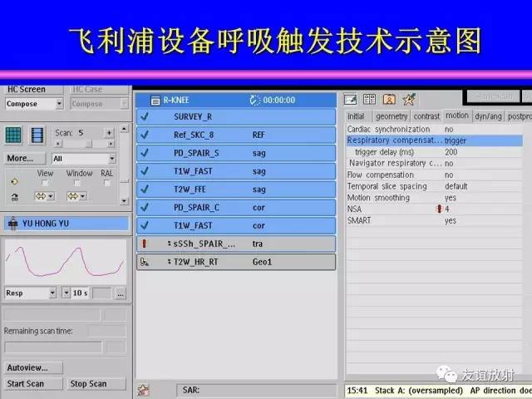Image resolution: width=532 pixels, height=399 pixels.
Task: Open the All filter dropdown
Action: point(84,159)
